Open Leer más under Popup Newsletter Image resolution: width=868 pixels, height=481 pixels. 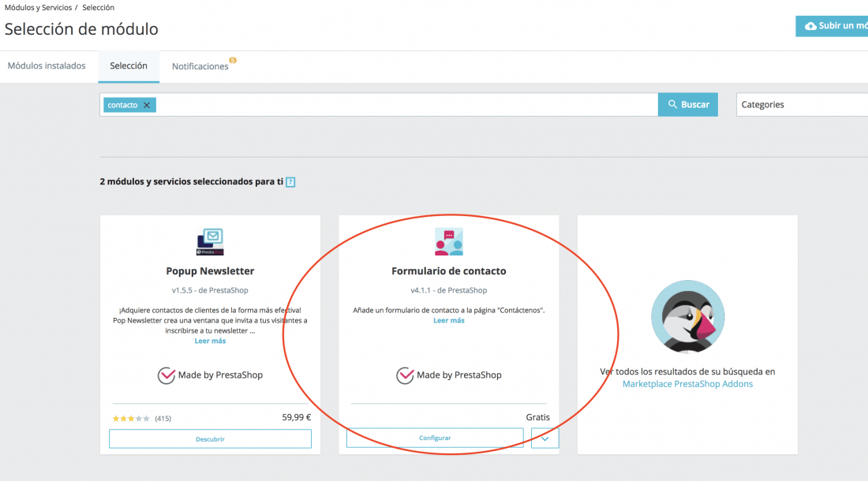click(210, 341)
